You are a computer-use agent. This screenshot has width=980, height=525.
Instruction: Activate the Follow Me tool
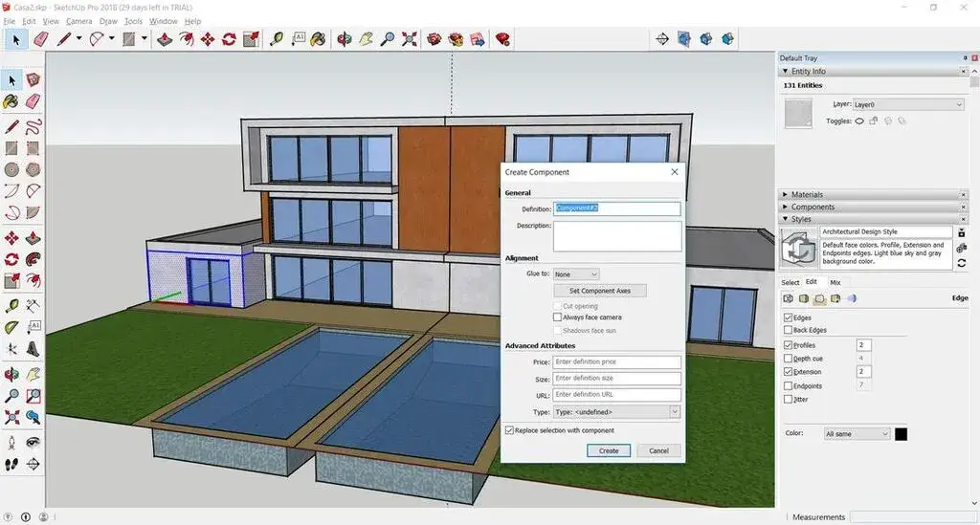click(x=33, y=259)
